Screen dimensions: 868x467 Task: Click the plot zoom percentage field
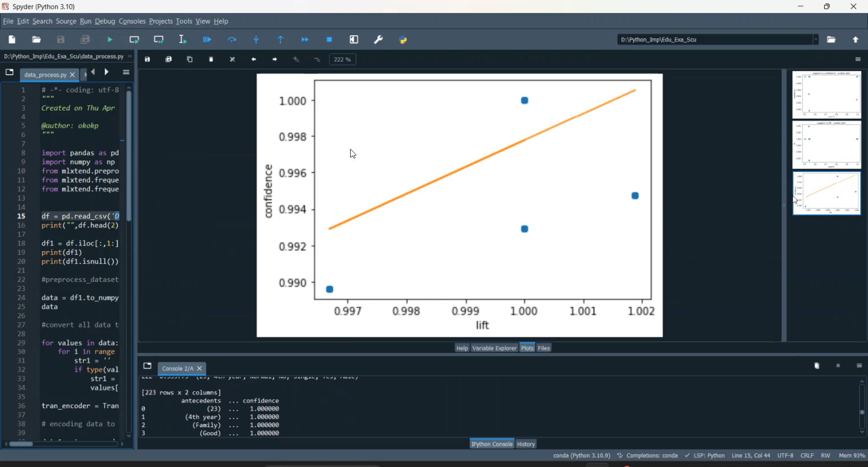[343, 60]
